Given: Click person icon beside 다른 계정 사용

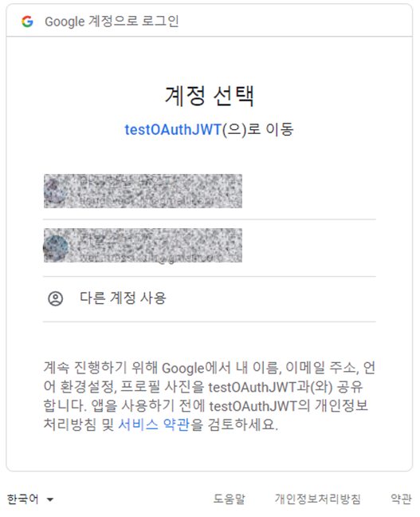Looking at the screenshot, I should 55,298.
